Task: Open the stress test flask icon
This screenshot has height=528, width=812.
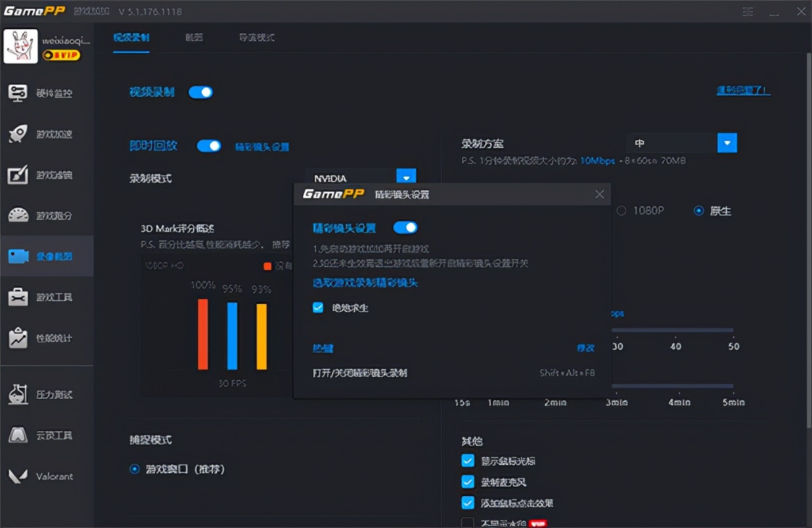Action: [x=18, y=394]
